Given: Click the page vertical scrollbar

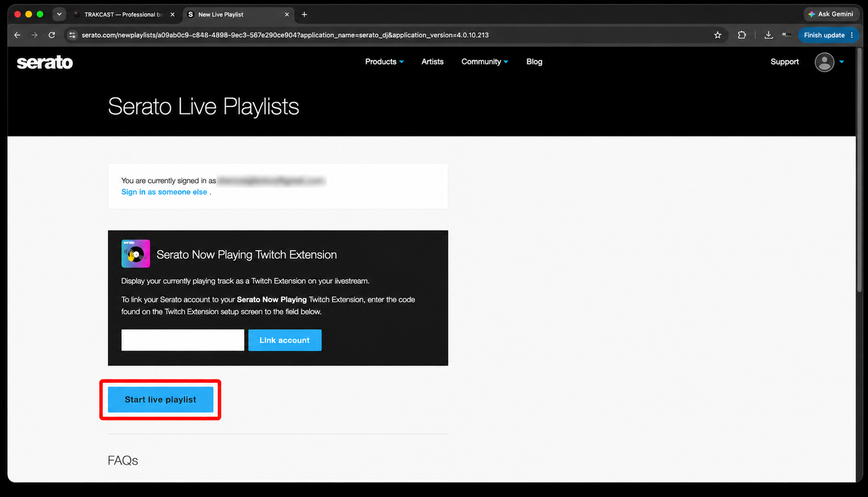Looking at the screenshot, I should click(x=859, y=170).
